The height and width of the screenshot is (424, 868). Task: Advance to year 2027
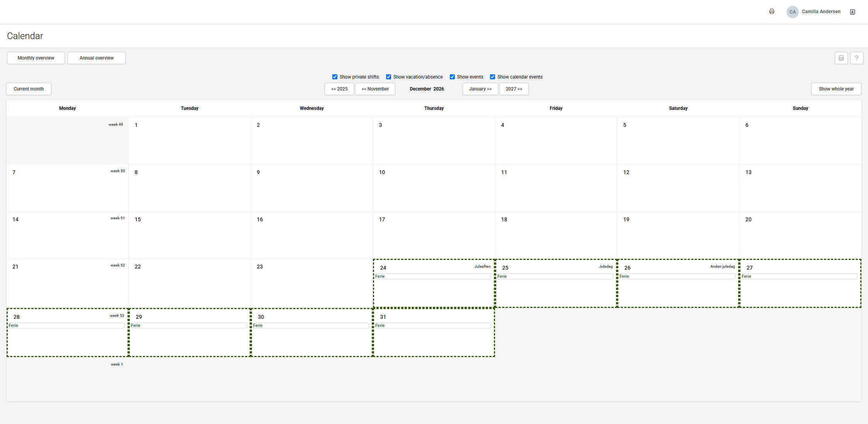click(514, 89)
